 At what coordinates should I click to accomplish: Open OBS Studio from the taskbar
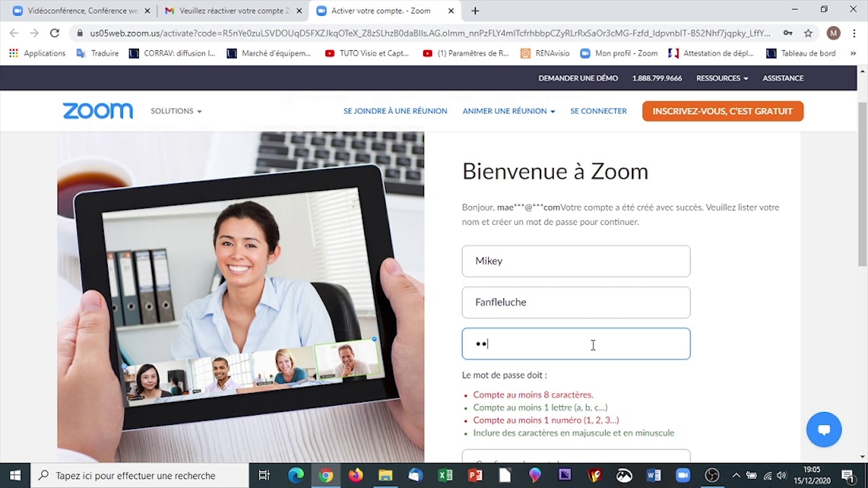712,475
